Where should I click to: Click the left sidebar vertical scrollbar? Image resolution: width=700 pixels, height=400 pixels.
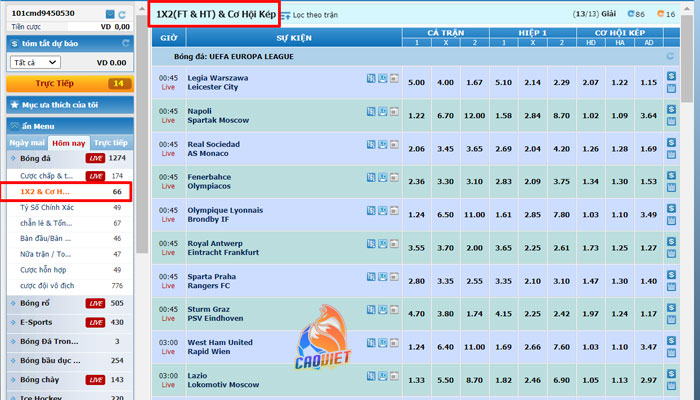142,134
